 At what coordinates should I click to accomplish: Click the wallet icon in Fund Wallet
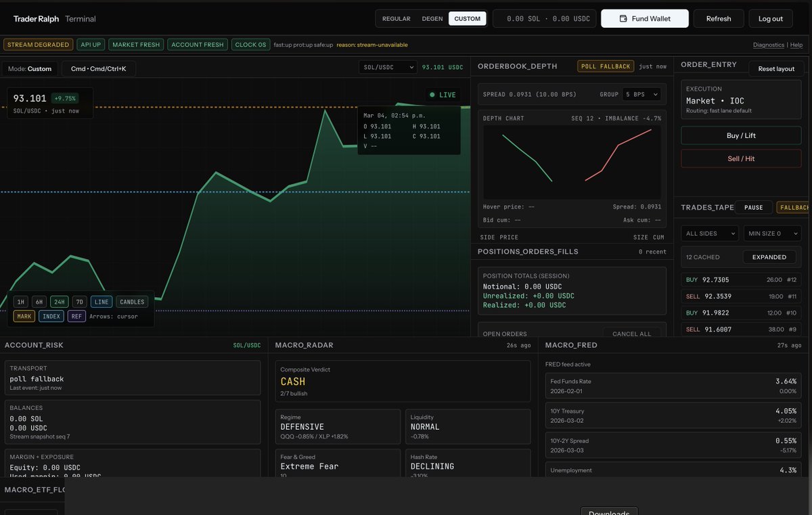pyautogui.click(x=623, y=19)
